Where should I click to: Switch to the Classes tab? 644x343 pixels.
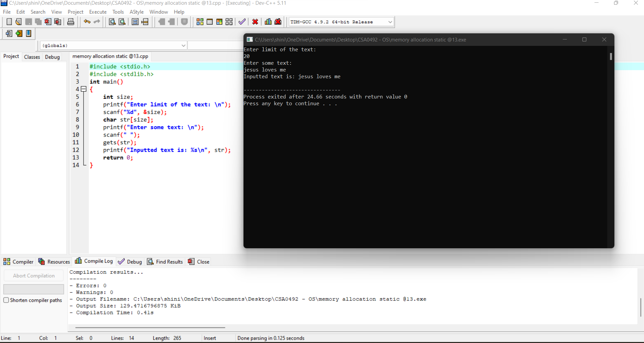(32, 57)
